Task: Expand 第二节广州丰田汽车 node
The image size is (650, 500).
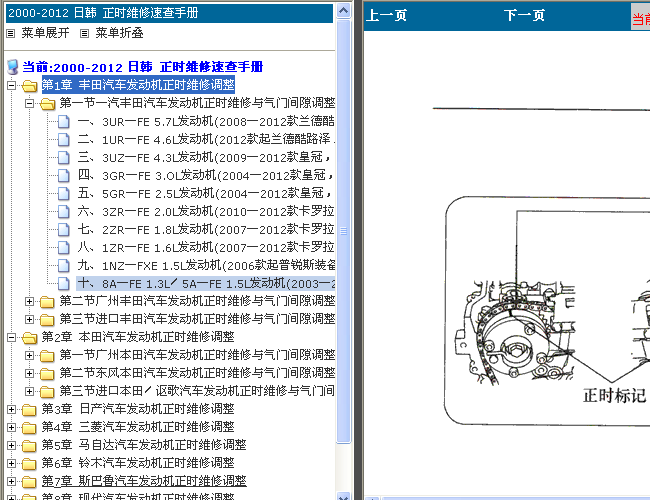Action: [x=29, y=301]
